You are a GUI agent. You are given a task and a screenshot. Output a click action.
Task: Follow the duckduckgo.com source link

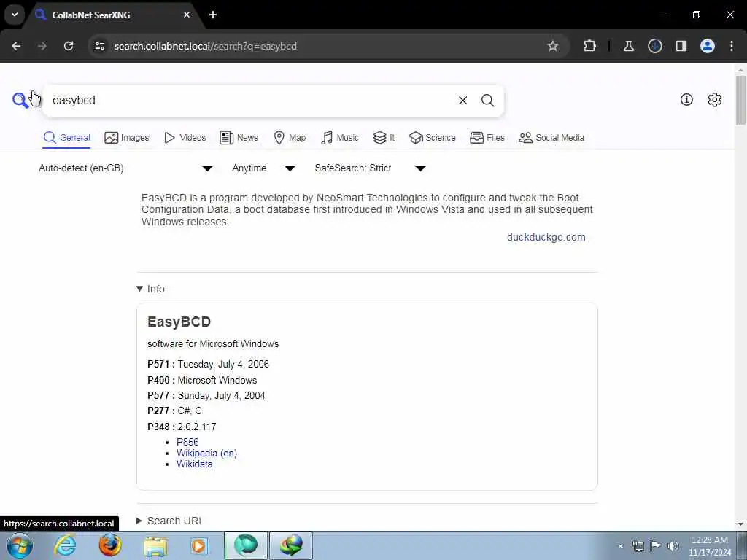point(546,237)
